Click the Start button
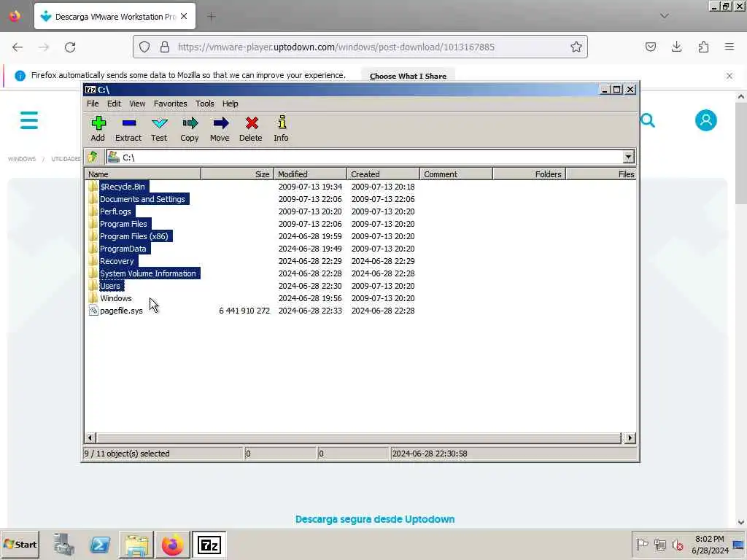The width and height of the screenshot is (747, 560). [x=20, y=544]
